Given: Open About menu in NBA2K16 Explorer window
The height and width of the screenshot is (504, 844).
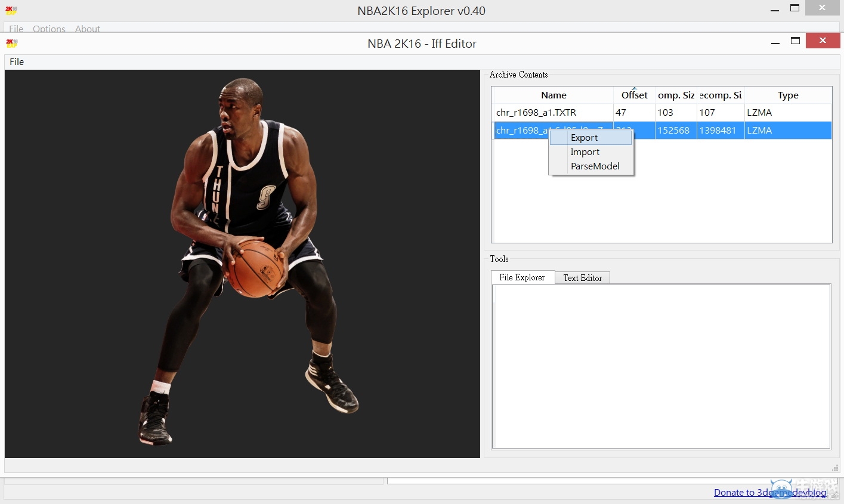Looking at the screenshot, I should pos(88,29).
